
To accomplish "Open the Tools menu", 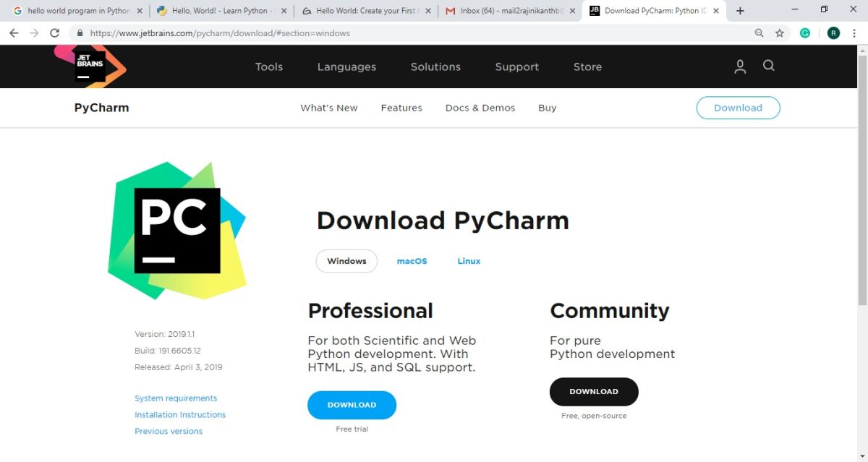I will (x=269, y=67).
